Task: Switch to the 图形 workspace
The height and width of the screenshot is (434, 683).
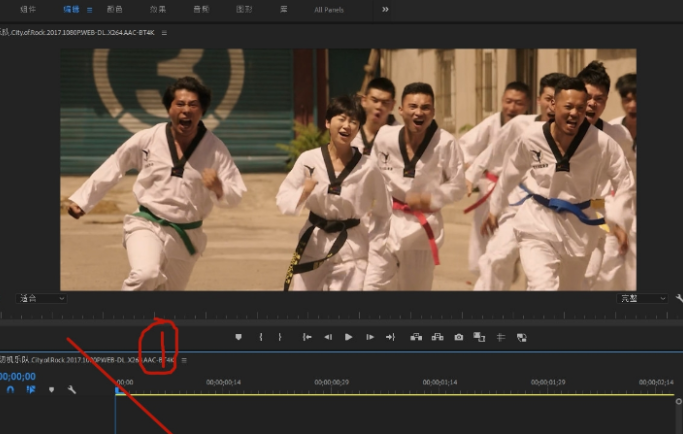Action: (x=244, y=9)
